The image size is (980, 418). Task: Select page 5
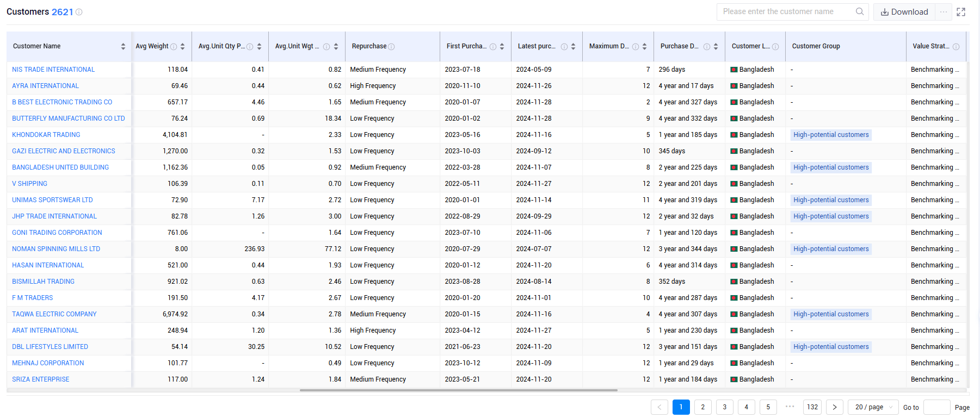[768, 407]
